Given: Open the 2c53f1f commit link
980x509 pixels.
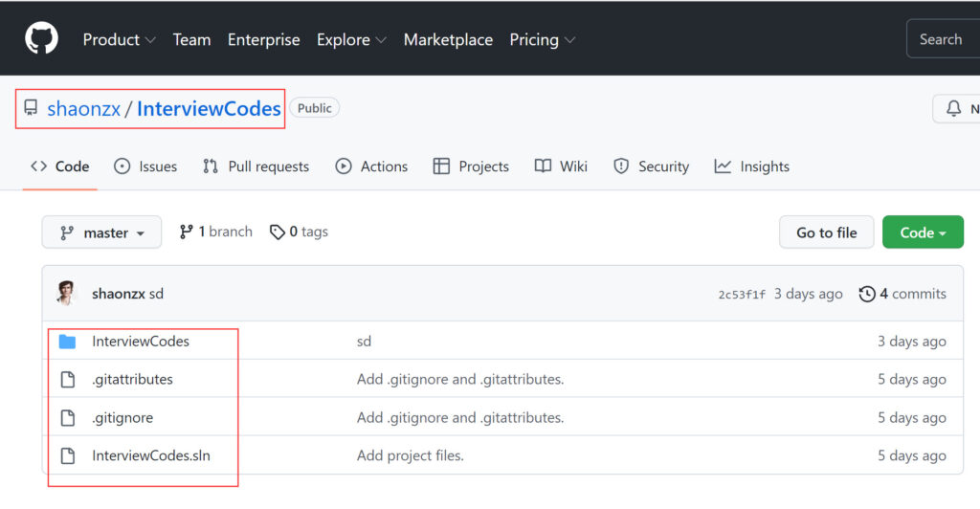Looking at the screenshot, I should coord(742,295).
